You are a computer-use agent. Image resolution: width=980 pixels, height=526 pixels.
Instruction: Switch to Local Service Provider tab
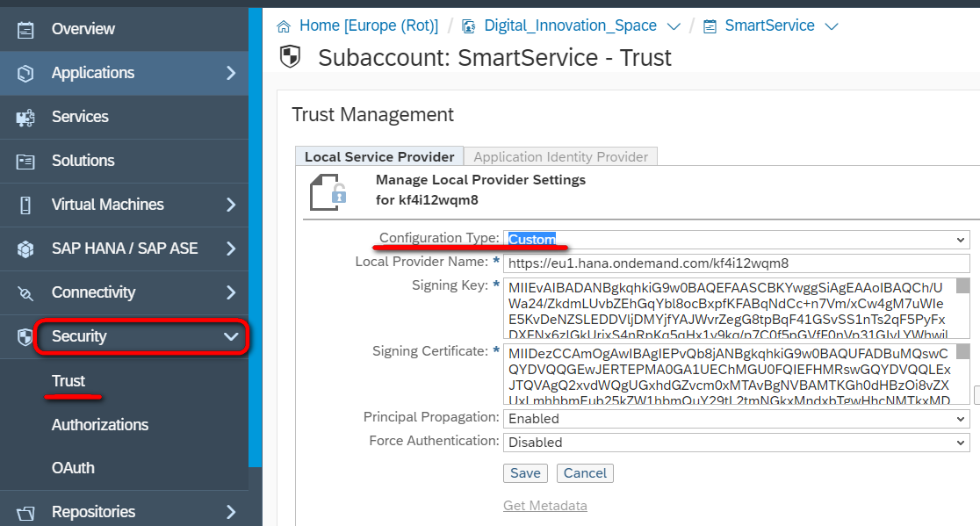(379, 157)
